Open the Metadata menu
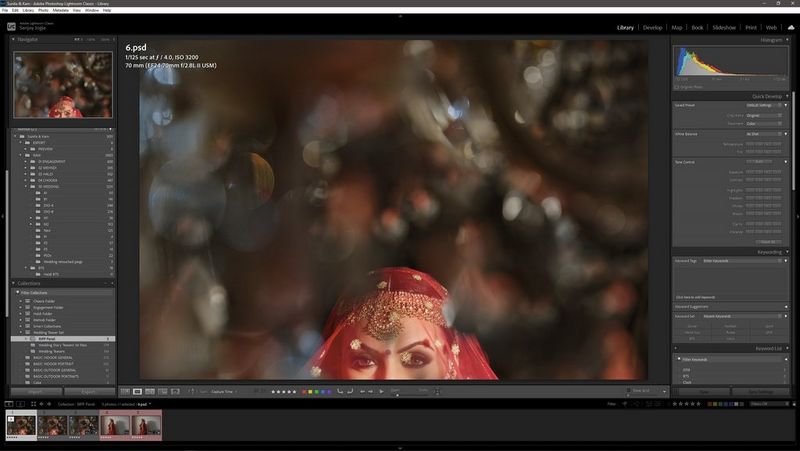 (x=60, y=10)
